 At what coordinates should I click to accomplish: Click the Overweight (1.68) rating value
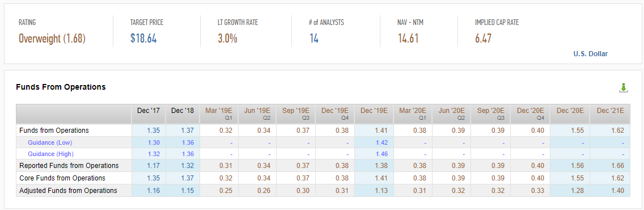(52, 39)
